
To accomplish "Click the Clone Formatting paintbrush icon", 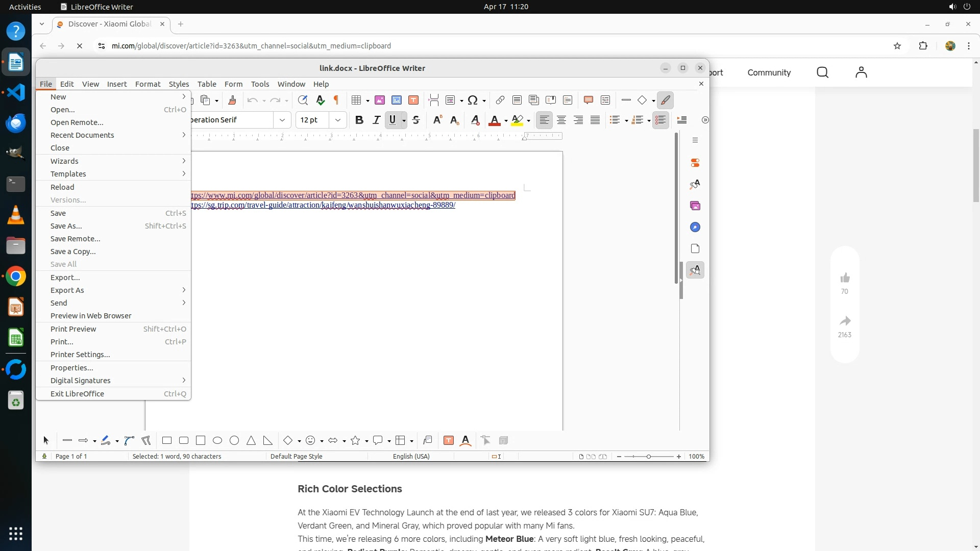I will 232,100.
